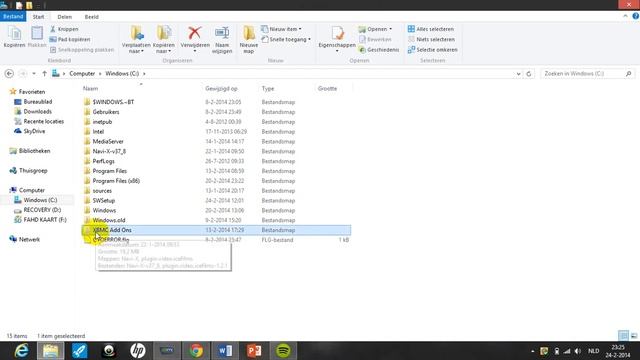640x360 pixels.
Task: Switch to the Start ribbon tab
Action: (x=38, y=17)
